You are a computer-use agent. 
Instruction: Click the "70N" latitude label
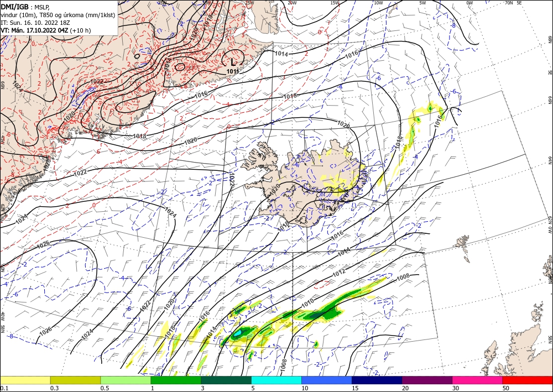click(x=509, y=3)
